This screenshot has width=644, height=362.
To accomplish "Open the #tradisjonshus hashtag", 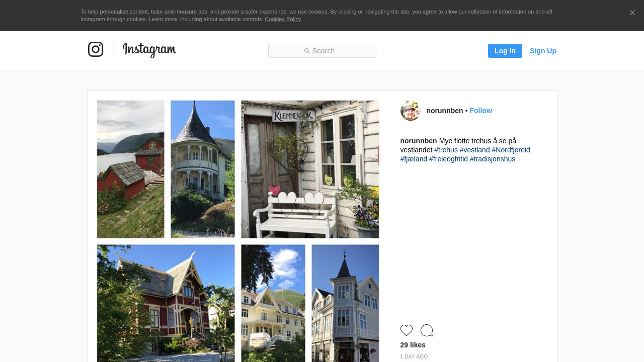I will 493,159.
